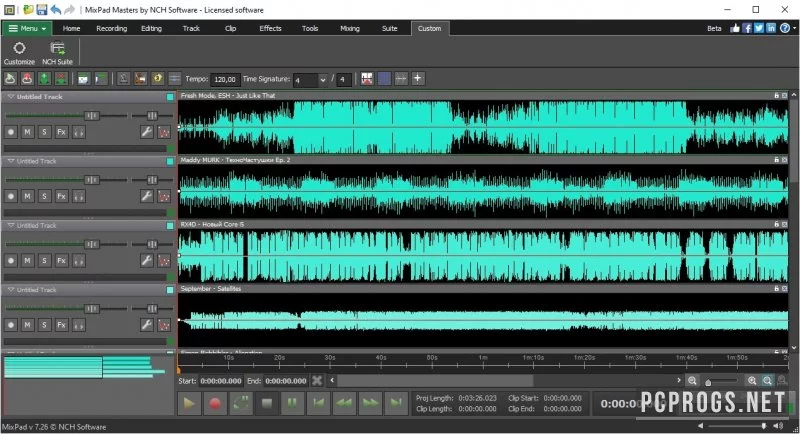This screenshot has width=800, height=434.
Task: Collapse the first Untitled Track triangle
Action: click(x=11, y=96)
